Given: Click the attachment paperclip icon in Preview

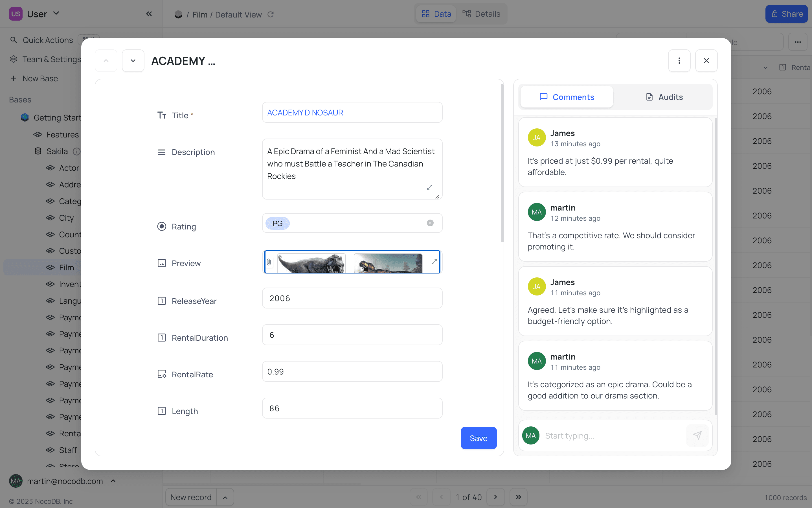Looking at the screenshot, I should [x=269, y=262].
